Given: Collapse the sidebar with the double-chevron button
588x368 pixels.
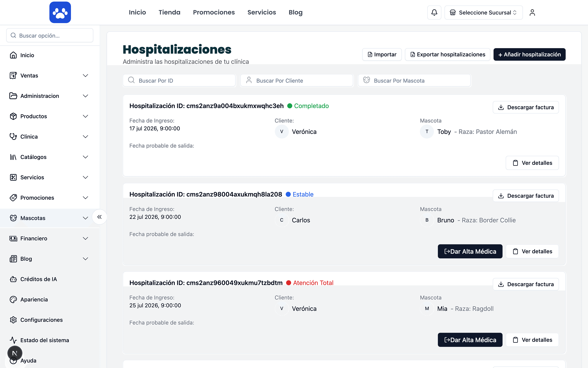Looking at the screenshot, I should pyautogui.click(x=99, y=217).
